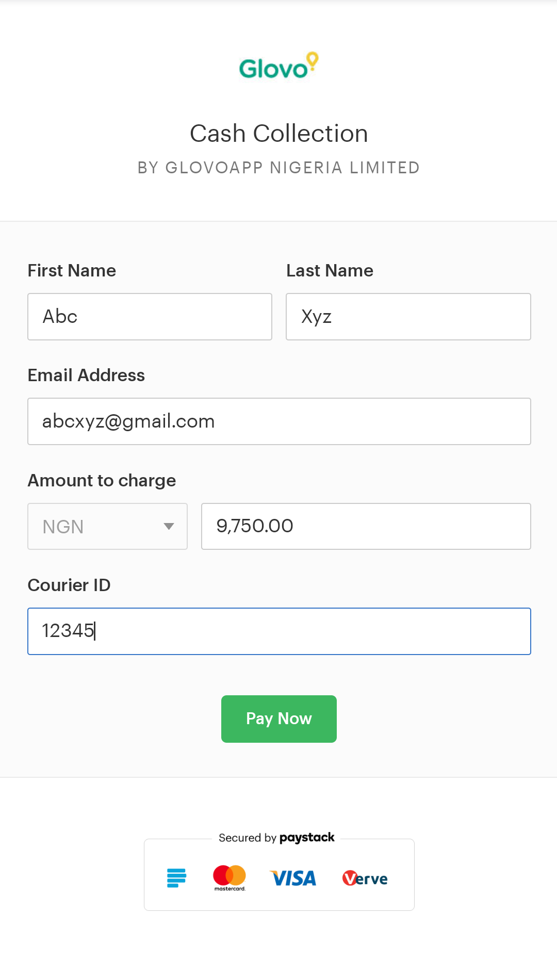The width and height of the screenshot is (557, 980).
Task: Focus the Last Name field with Xyz
Action: (408, 317)
